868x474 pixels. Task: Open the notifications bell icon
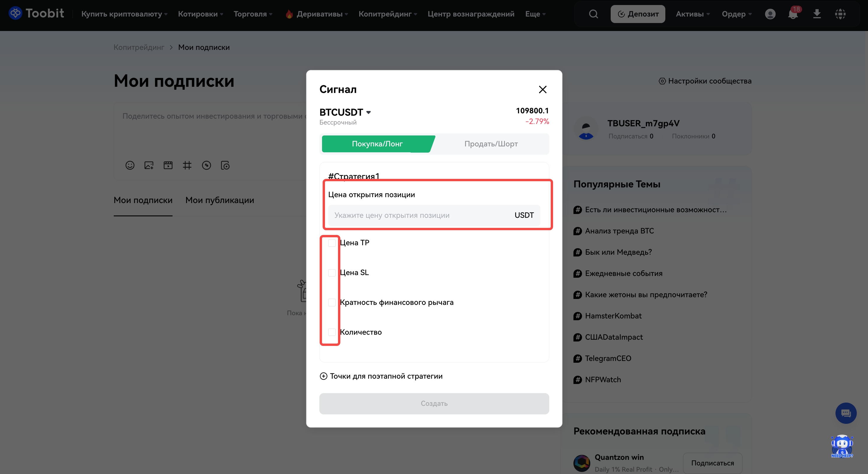(x=793, y=14)
